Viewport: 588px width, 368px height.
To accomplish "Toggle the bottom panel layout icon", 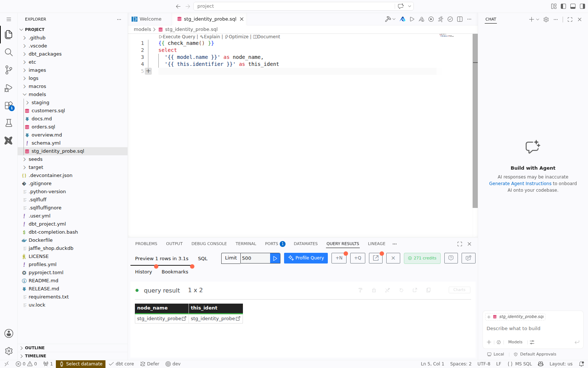I will pyautogui.click(x=573, y=6).
